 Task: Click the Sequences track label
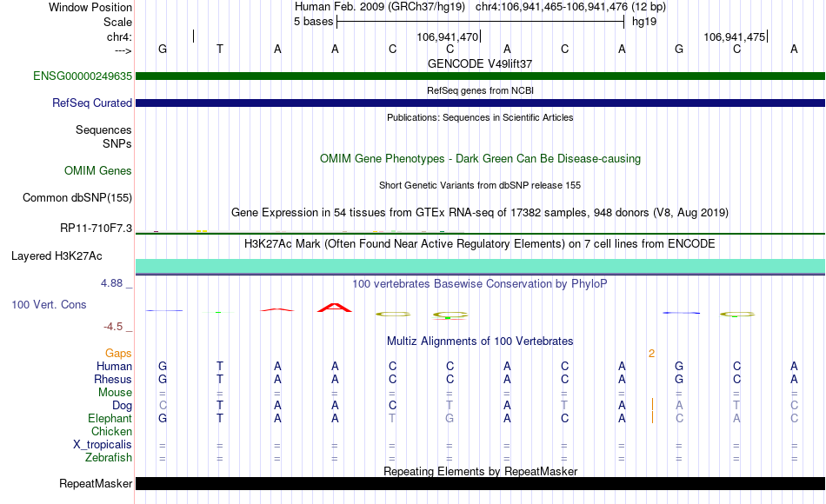103,129
